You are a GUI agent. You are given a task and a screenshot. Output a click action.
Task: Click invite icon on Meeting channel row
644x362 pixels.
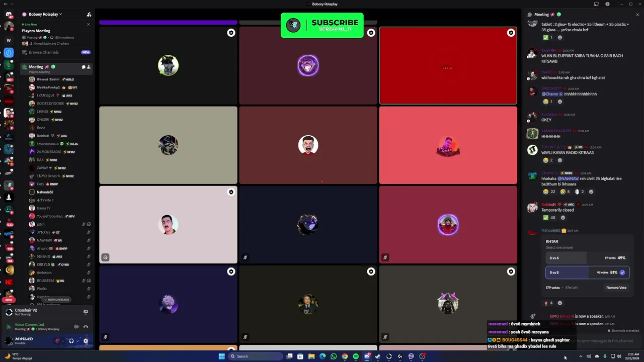pos(89,67)
